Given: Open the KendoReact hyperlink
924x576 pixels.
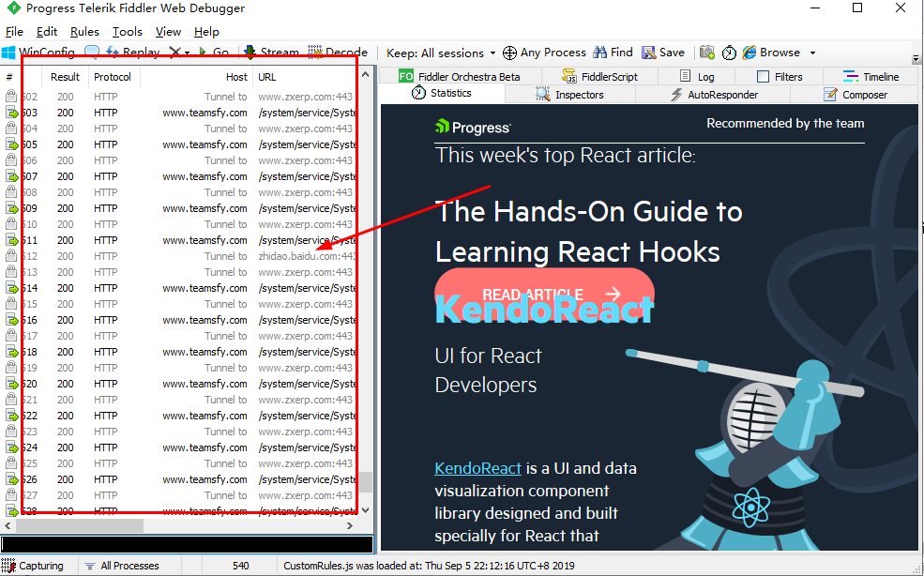Looking at the screenshot, I should (477, 468).
